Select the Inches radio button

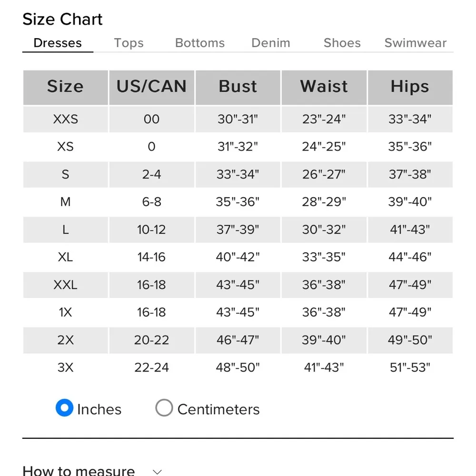[x=64, y=408]
